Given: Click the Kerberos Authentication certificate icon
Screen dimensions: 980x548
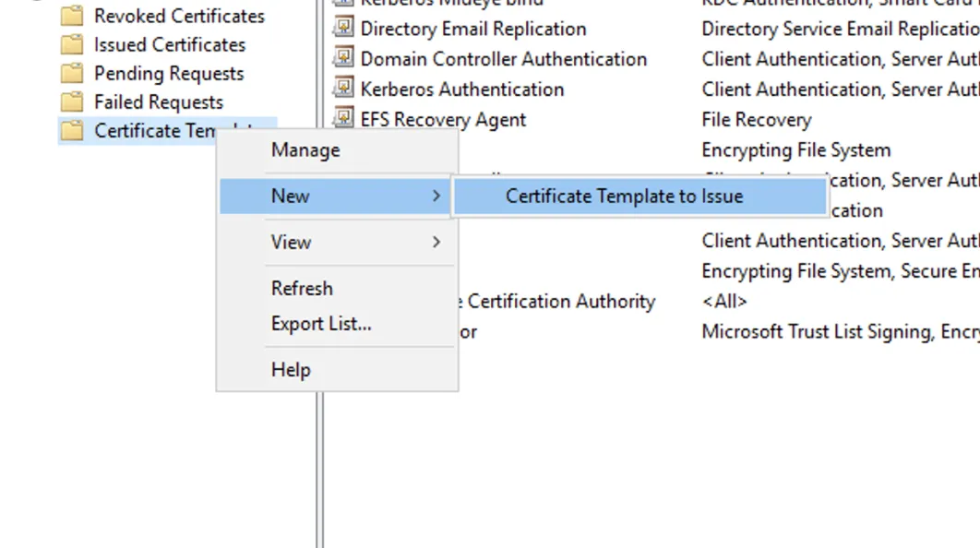Looking at the screenshot, I should pos(342,89).
